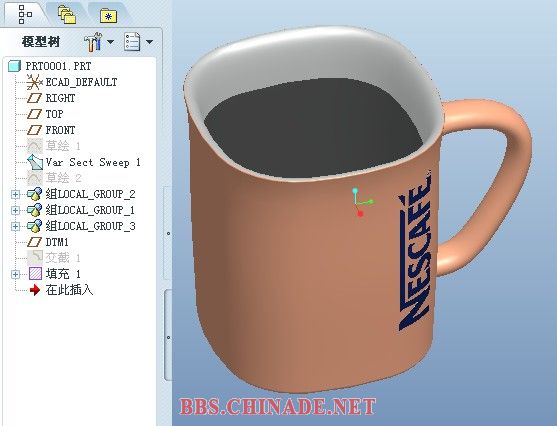This screenshot has height=426, width=557.
Task: Open the model tree Settings hammer tool
Action: (93, 42)
